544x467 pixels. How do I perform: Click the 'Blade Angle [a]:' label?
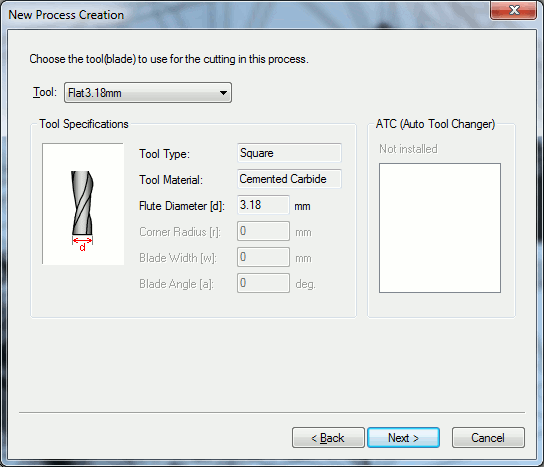tap(176, 284)
